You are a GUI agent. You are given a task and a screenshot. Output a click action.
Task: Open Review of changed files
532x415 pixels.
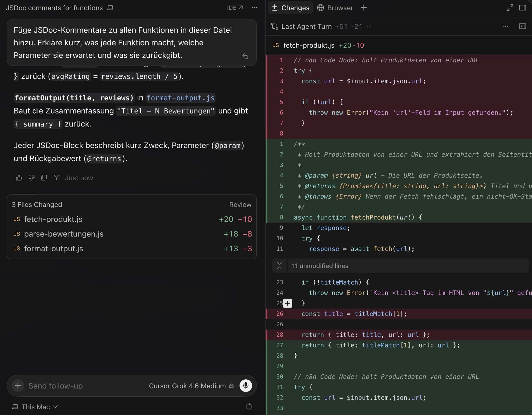point(240,205)
